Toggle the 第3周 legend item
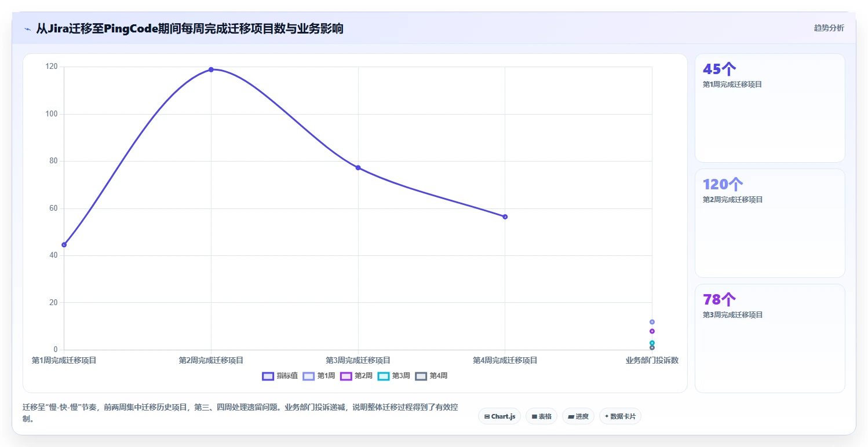The image size is (868, 447). click(x=394, y=376)
